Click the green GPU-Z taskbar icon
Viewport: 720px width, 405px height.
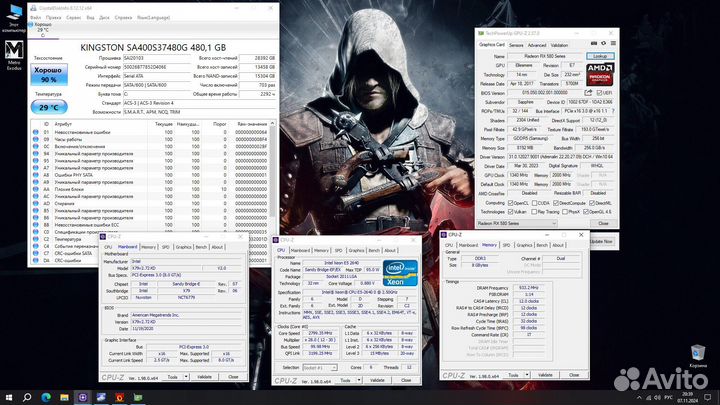point(138,397)
